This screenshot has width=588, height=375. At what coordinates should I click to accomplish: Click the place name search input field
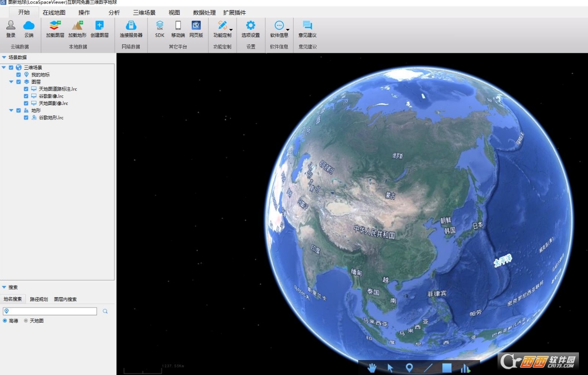tap(50, 311)
